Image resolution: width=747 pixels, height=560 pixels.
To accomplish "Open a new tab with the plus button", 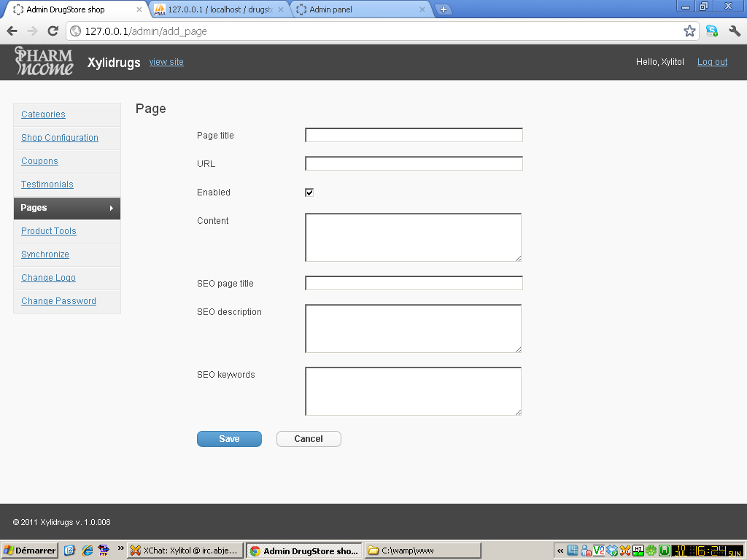I will coord(443,9).
